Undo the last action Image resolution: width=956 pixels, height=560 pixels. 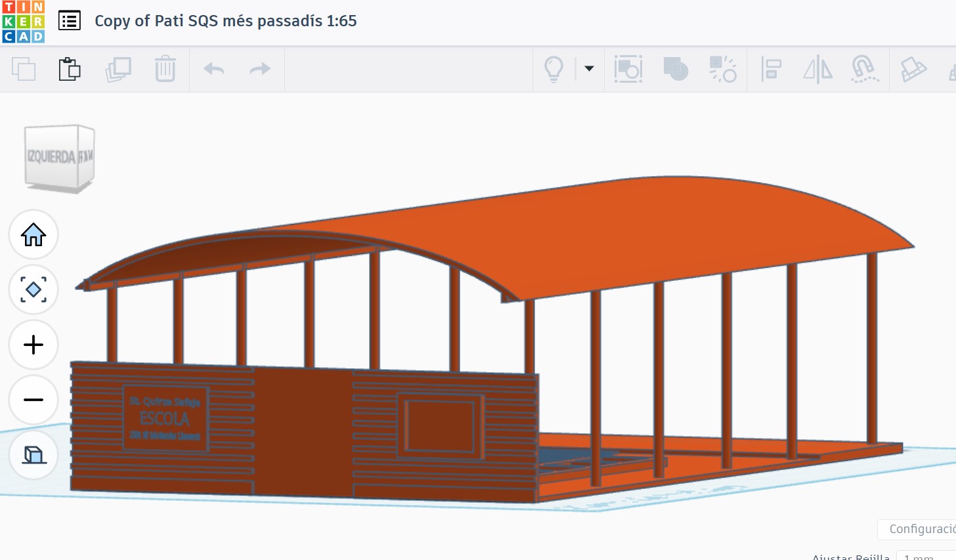tap(214, 69)
